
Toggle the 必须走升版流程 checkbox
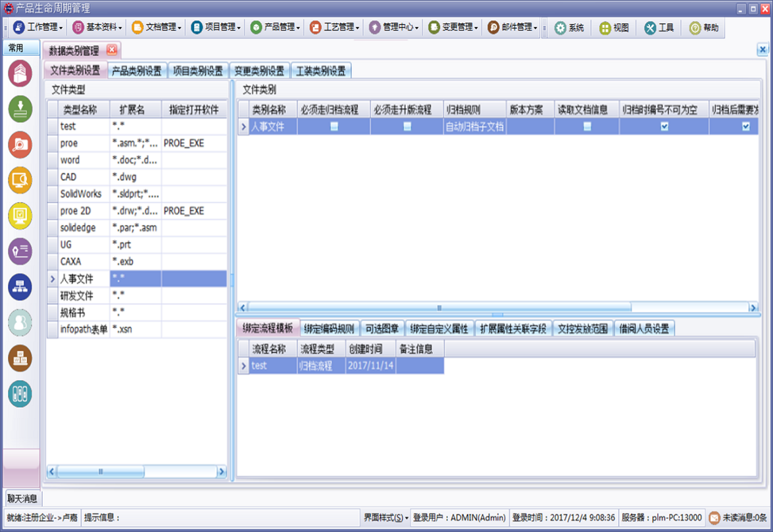(407, 126)
